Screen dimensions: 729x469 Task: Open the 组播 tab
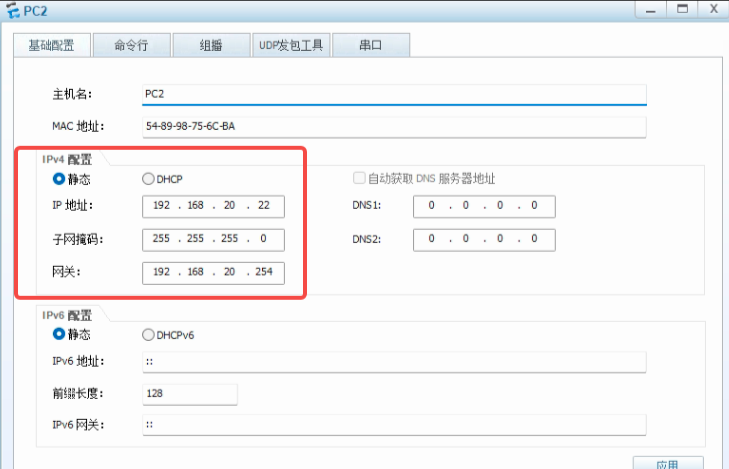click(210, 45)
